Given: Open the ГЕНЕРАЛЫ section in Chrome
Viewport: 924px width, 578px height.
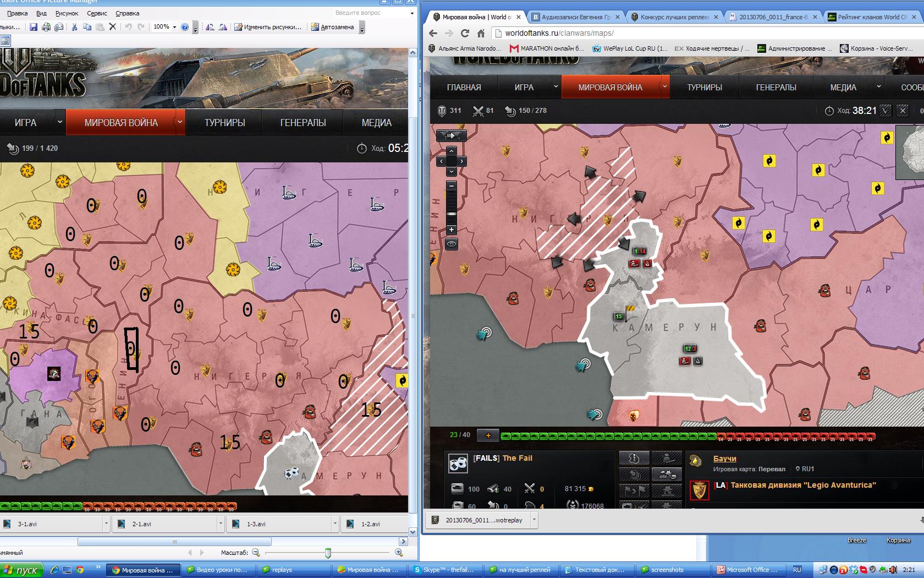Looking at the screenshot, I should (776, 87).
